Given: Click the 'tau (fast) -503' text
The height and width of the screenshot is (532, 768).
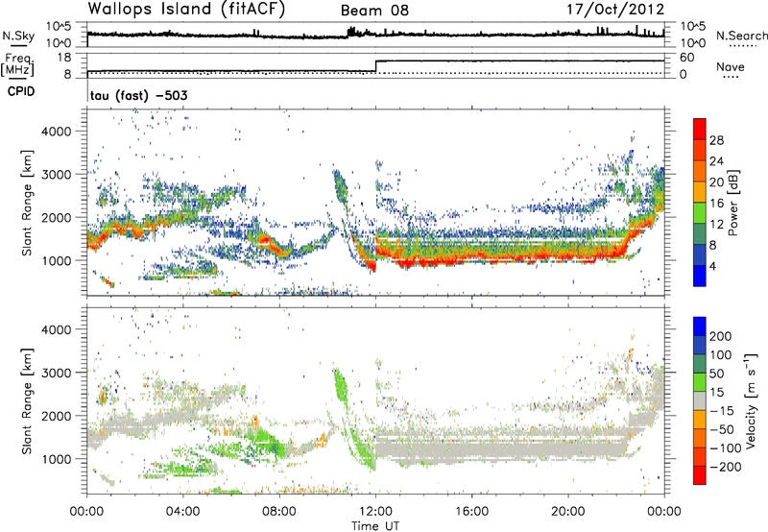Looking at the screenshot, I should coord(139,95).
